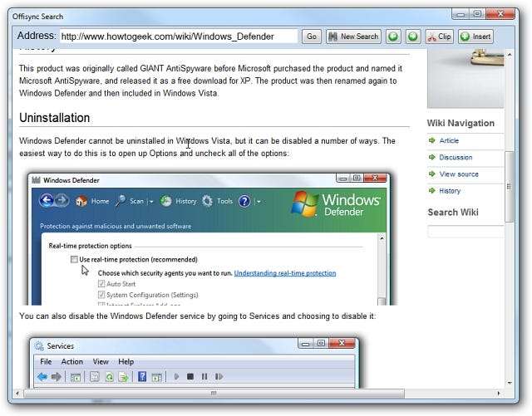
Task: Click the Uninstallation heading text
Action: pos(55,118)
